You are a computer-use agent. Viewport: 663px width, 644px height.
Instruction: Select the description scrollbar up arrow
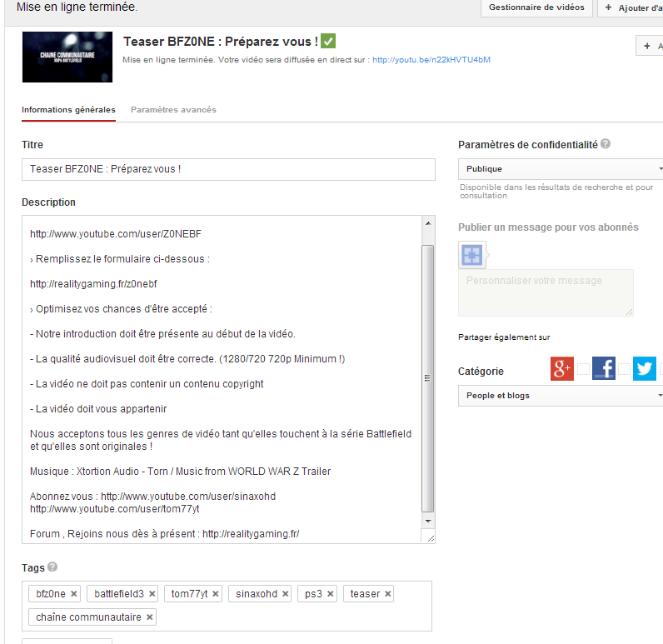click(428, 223)
